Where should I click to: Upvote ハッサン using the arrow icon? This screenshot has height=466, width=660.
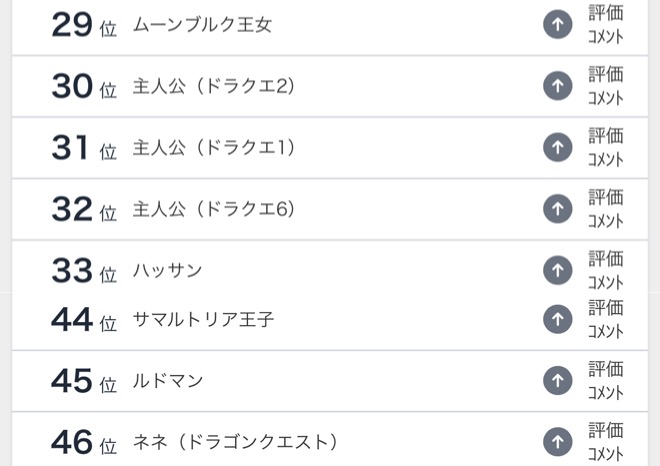[557, 270]
